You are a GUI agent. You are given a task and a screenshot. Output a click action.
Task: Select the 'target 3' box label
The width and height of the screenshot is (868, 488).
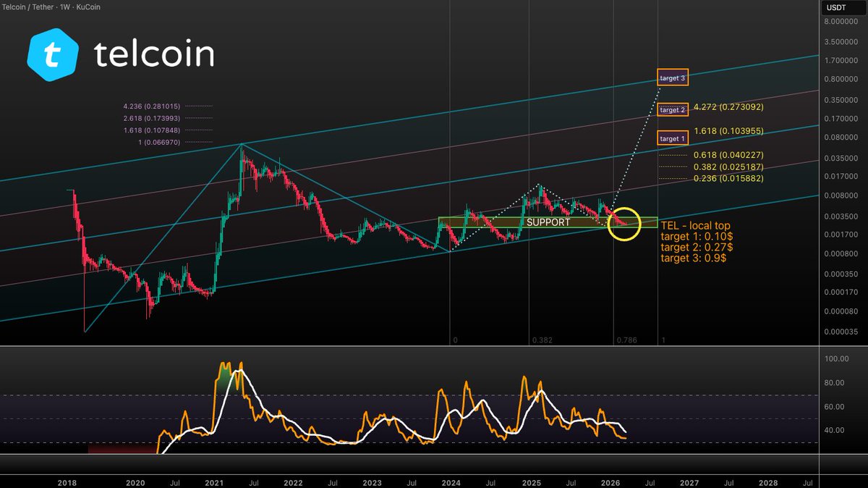[671, 76]
